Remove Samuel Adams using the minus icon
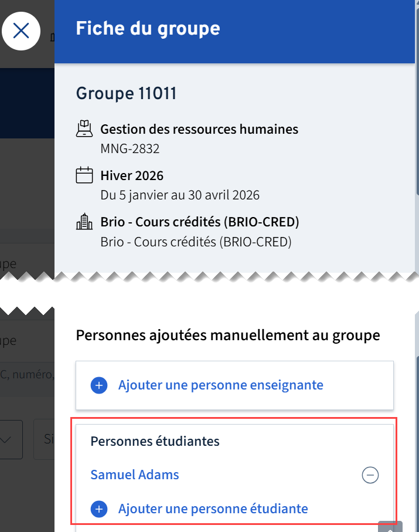This screenshot has width=419, height=532. (370, 475)
